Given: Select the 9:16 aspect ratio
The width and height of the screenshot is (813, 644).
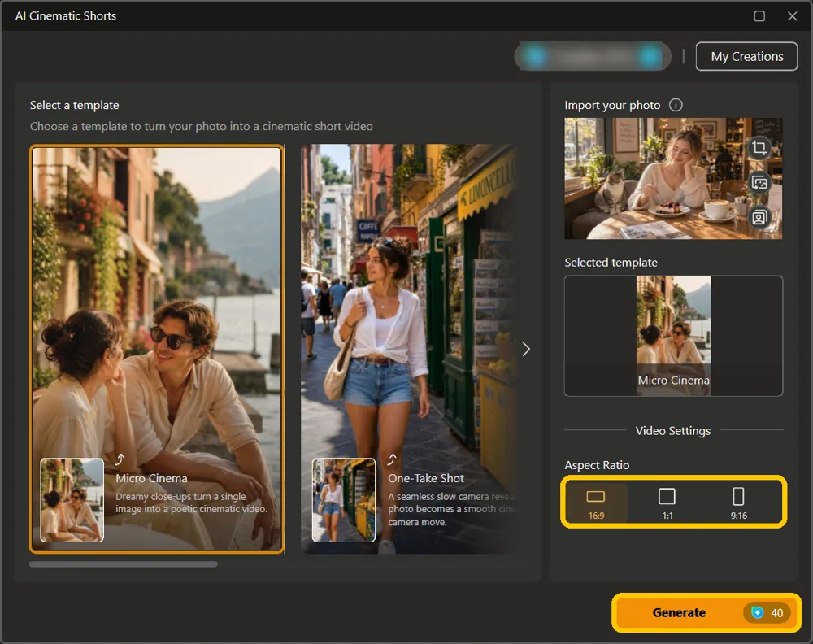Looking at the screenshot, I should 738,502.
